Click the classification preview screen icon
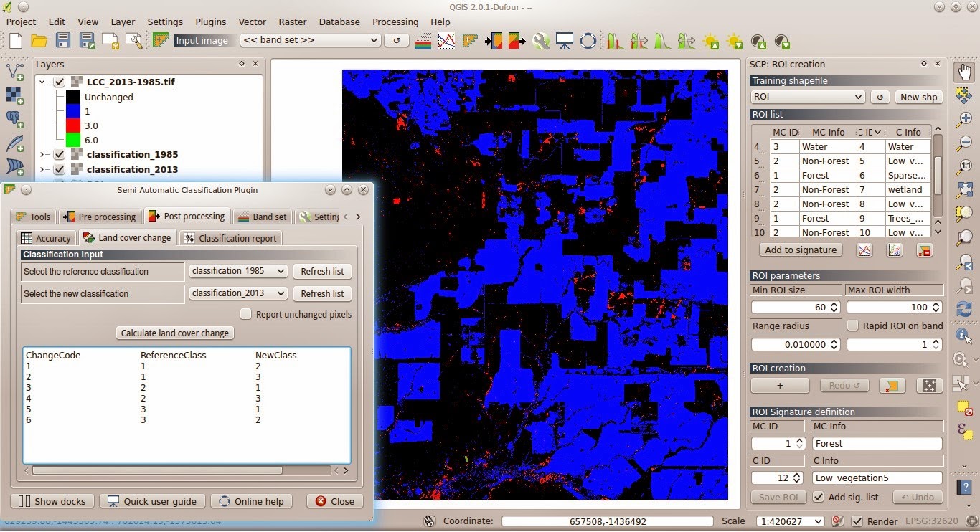 tap(564, 41)
